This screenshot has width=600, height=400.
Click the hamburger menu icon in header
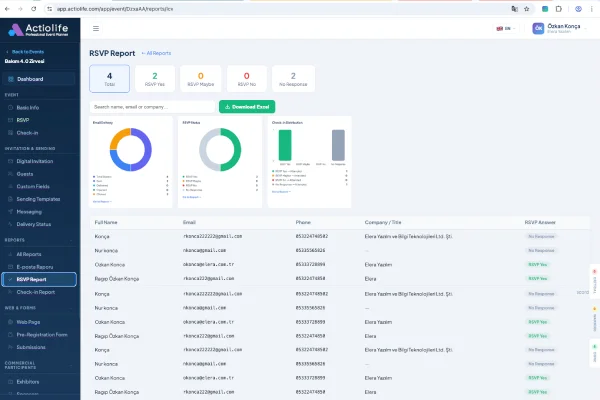pos(96,29)
